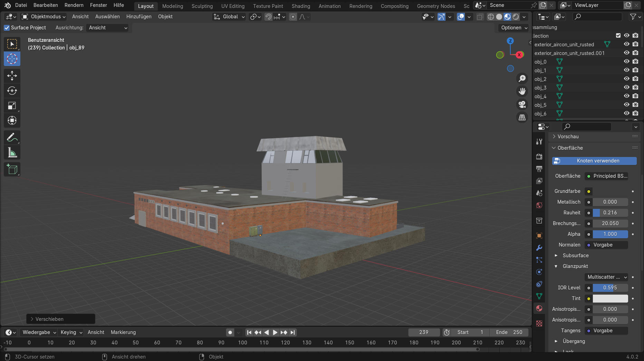
Task: Select the Measure tool
Action: click(x=12, y=152)
